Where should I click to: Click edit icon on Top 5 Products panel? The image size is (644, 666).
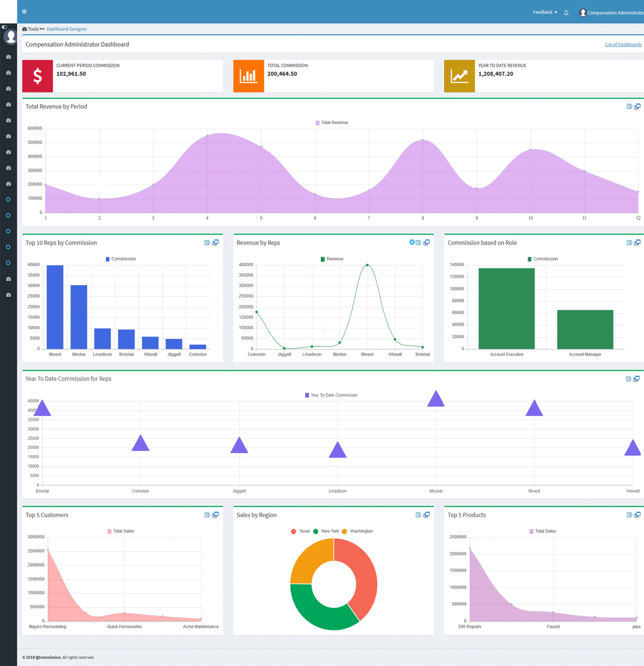click(x=629, y=515)
